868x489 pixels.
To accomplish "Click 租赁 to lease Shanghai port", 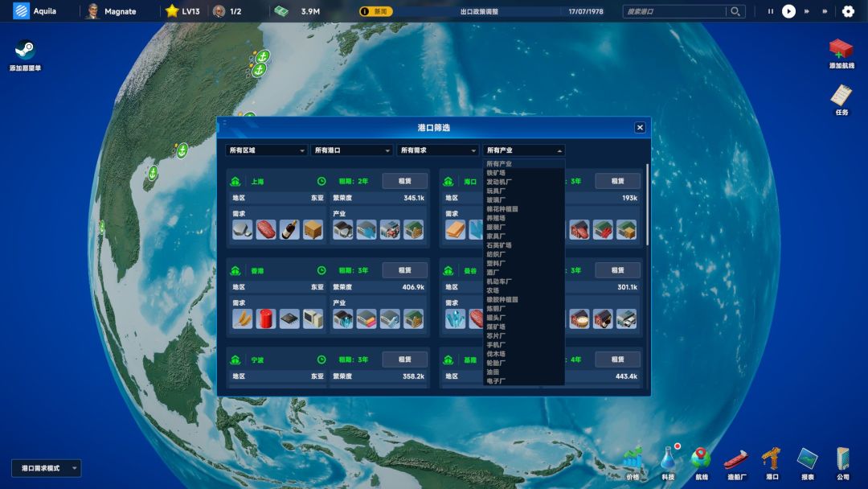I will pos(404,180).
